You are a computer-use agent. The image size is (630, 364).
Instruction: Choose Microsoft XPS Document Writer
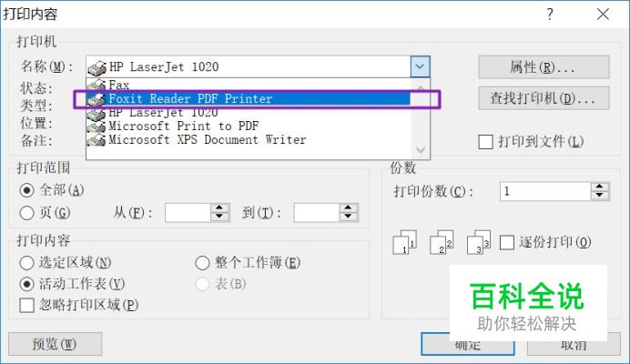[249, 140]
